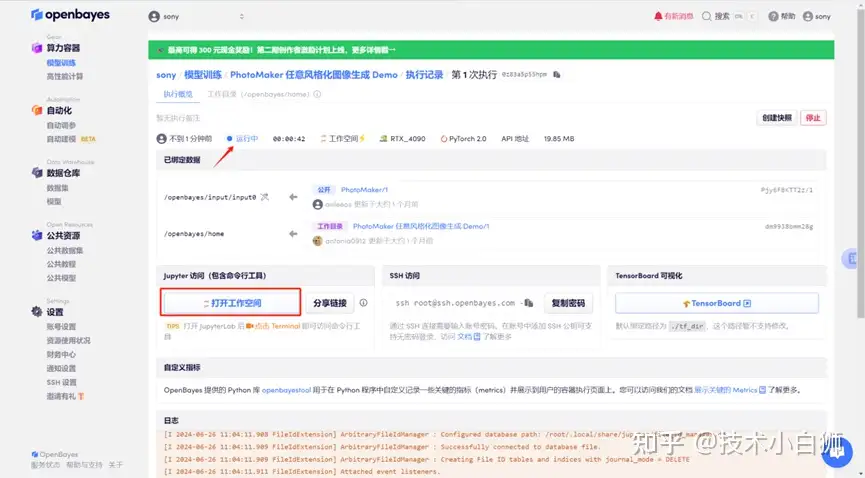The height and width of the screenshot is (478, 865).
Task: Open 财务中心 in the sidebar
Action: (x=61, y=354)
